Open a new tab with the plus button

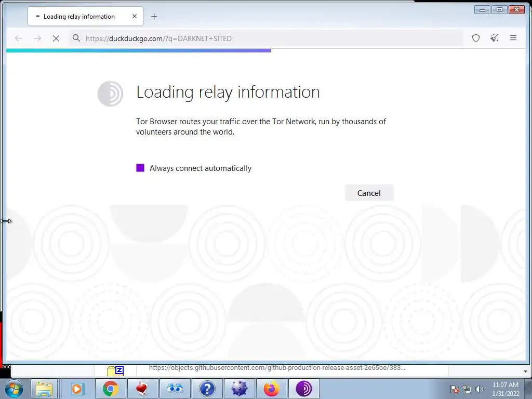tap(154, 16)
